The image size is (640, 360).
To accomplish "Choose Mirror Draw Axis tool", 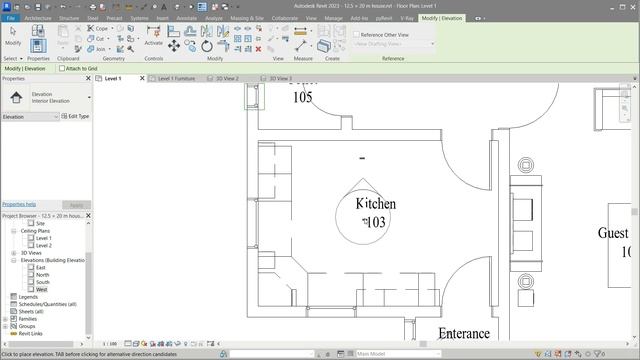I will point(223,31).
